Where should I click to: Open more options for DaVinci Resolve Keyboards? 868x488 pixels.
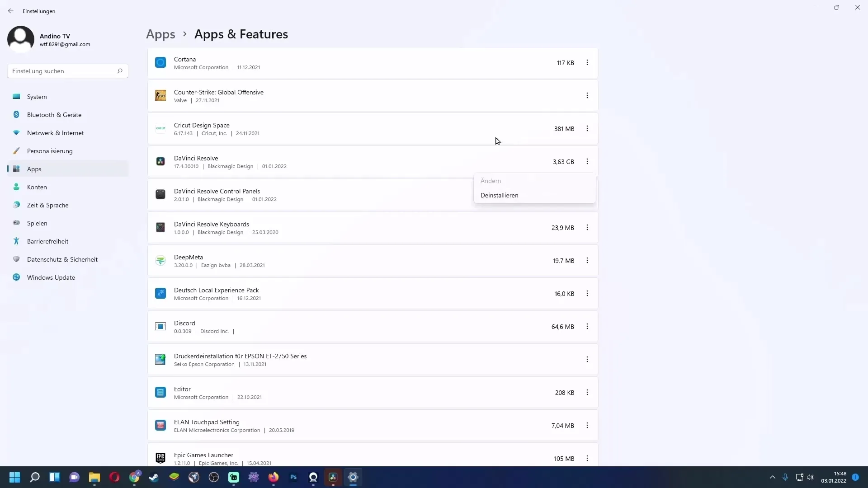click(x=587, y=228)
